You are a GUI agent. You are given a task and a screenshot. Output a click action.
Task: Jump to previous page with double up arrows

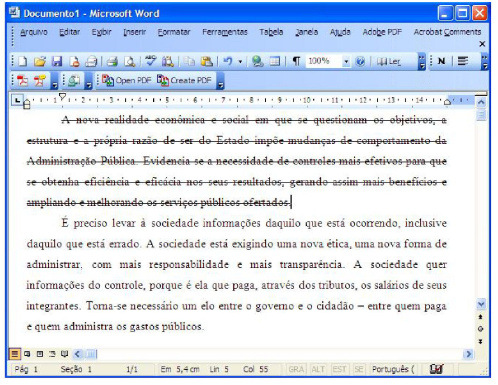pyautogui.click(x=480, y=317)
